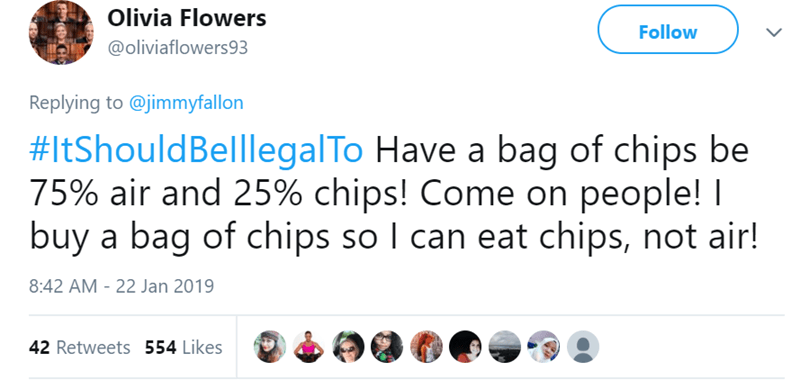Open the @oliviaflowers93 handle link

(178, 48)
